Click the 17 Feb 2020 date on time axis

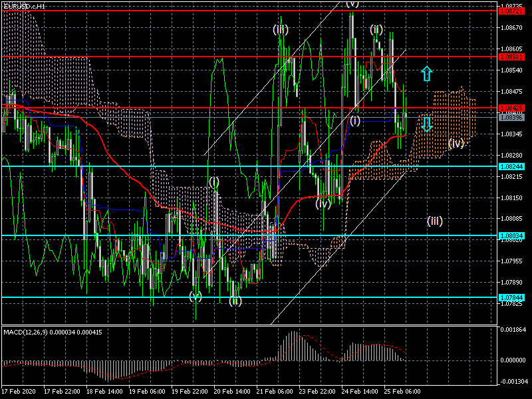coord(19,392)
